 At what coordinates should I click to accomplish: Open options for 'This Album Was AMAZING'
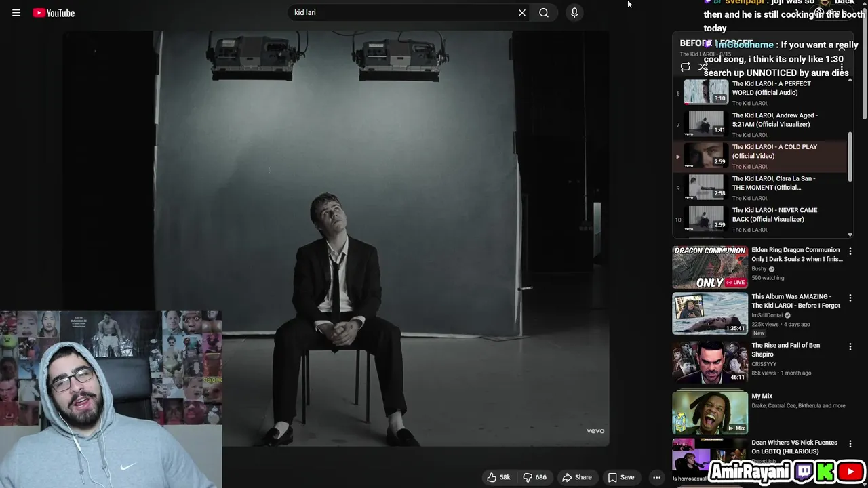click(x=850, y=298)
